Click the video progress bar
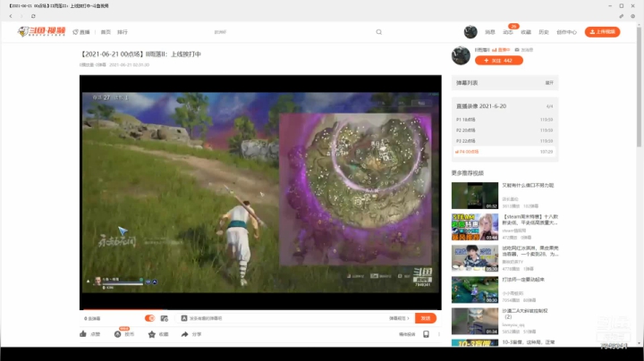 click(x=260, y=308)
